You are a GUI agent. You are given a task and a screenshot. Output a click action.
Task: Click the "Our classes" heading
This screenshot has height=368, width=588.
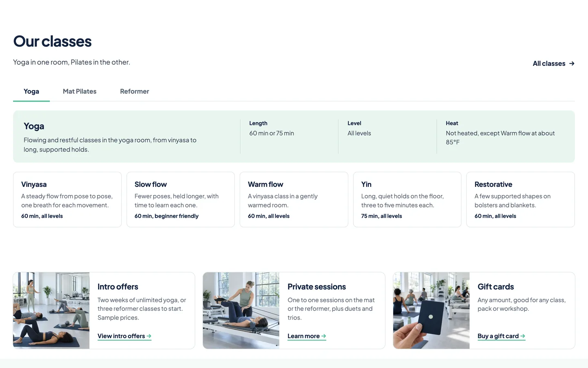click(52, 41)
